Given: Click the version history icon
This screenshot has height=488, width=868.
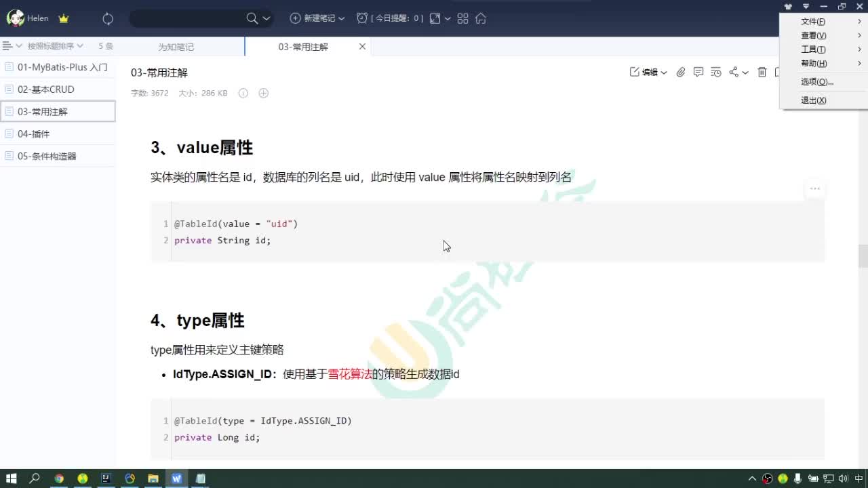Looking at the screenshot, I should (x=716, y=72).
